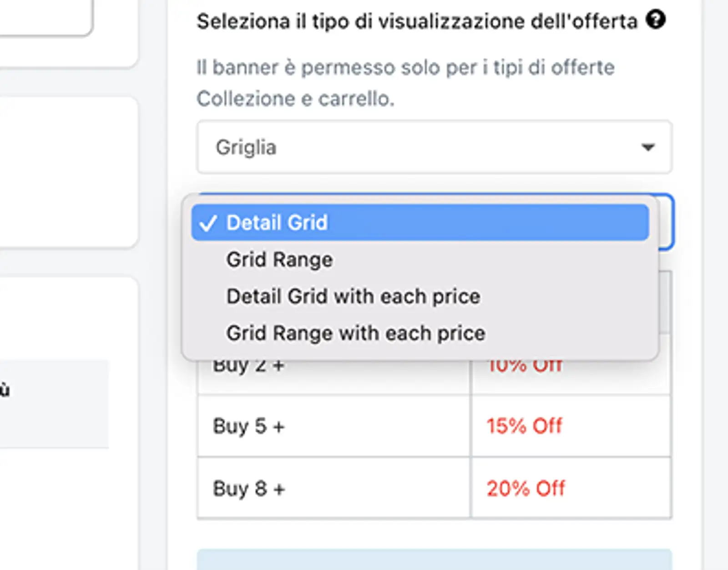The image size is (728, 570).
Task: Click the partially hidden 10% Off cell
Action: (x=571, y=377)
